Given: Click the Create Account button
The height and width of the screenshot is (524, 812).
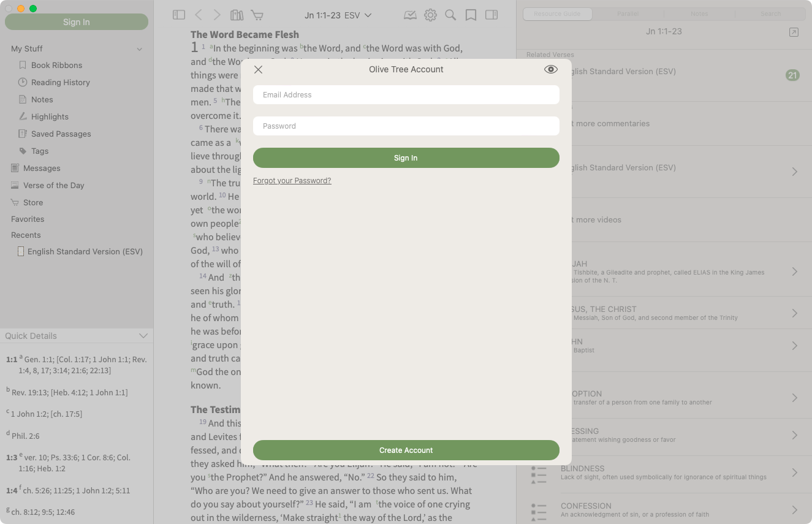Looking at the screenshot, I should 406,450.
